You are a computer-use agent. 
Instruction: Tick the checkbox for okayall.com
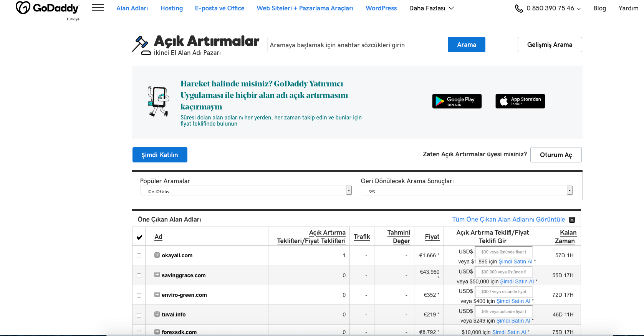pyautogui.click(x=139, y=256)
